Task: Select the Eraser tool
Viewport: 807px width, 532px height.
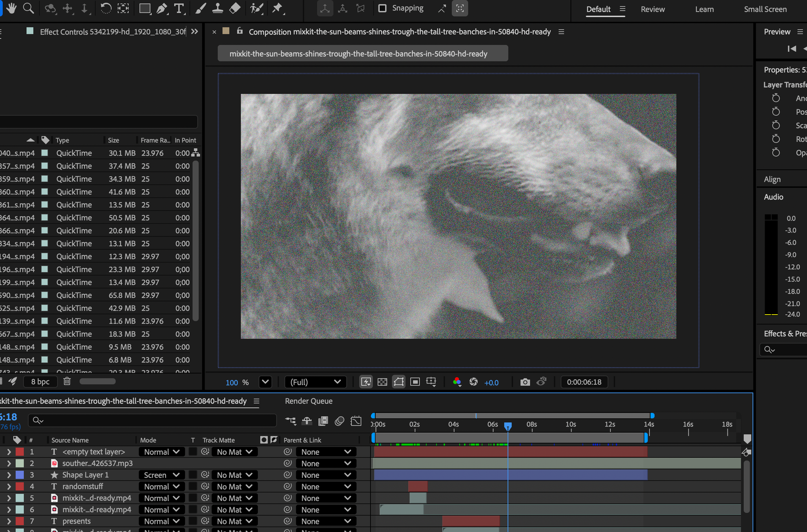Action: (x=235, y=8)
